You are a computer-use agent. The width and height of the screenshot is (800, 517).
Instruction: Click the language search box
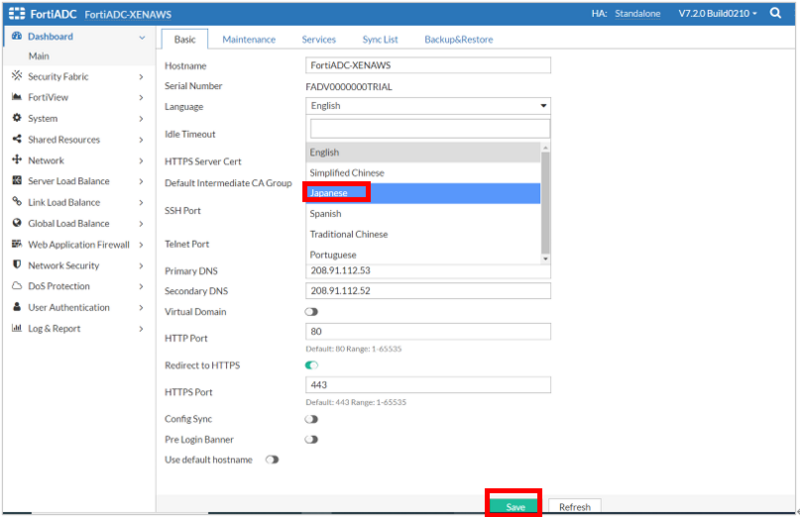[430, 129]
